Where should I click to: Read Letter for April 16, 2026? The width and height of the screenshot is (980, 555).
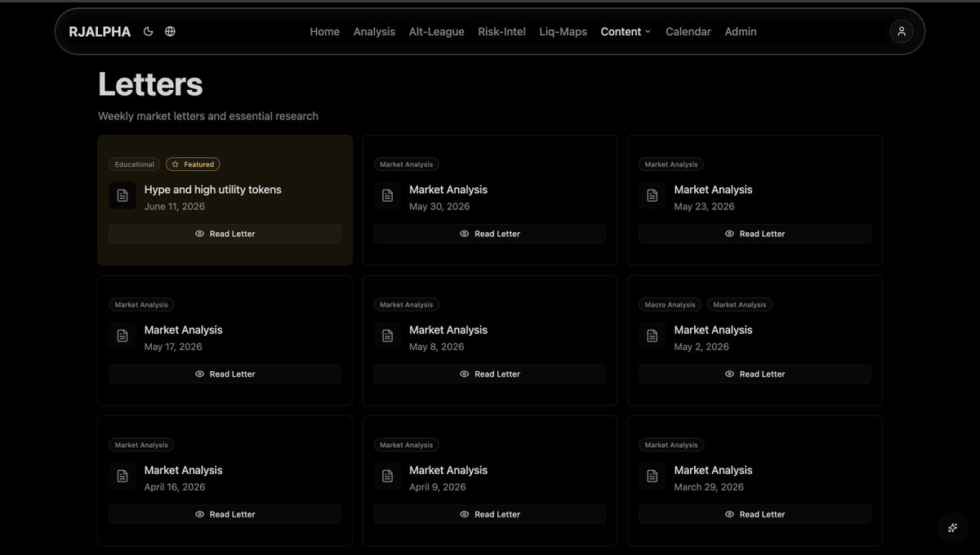(225, 514)
